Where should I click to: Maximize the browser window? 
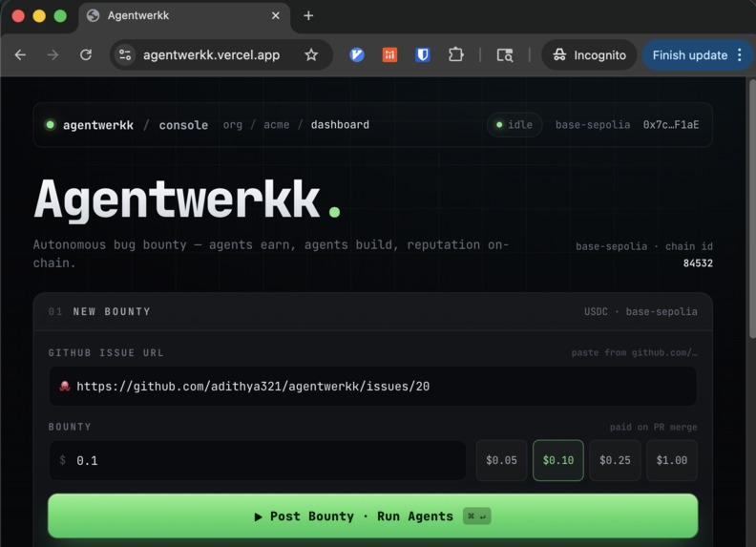60,16
